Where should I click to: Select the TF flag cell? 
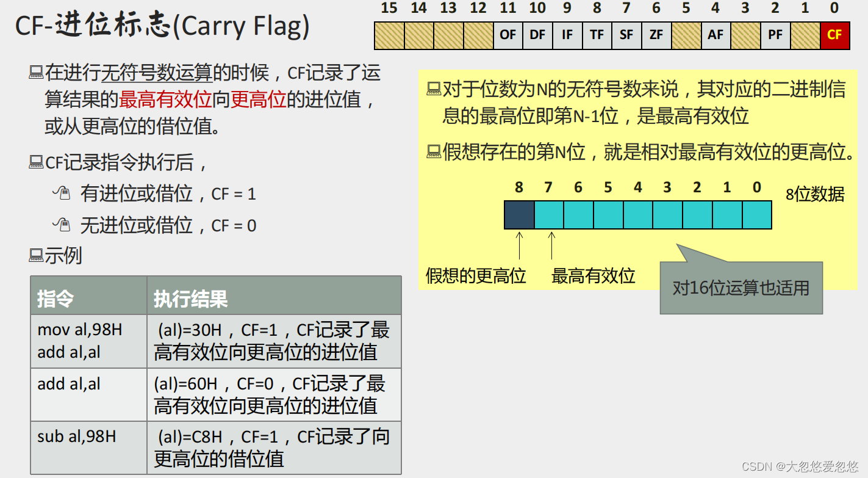(x=597, y=35)
